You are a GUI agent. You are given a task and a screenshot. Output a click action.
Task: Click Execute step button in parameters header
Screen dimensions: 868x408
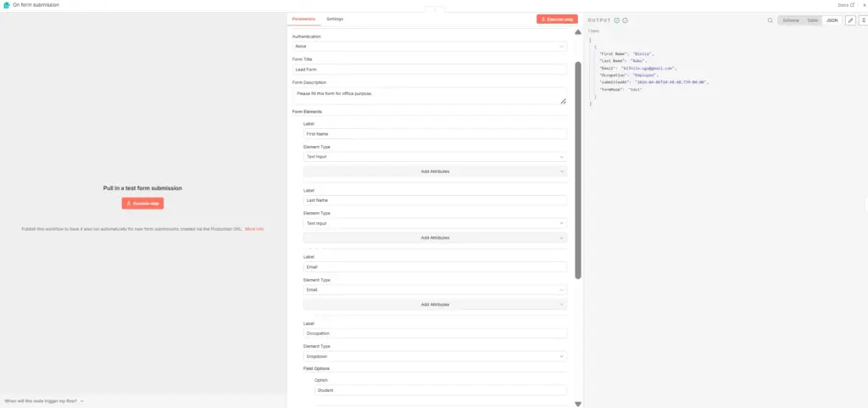[x=557, y=19]
